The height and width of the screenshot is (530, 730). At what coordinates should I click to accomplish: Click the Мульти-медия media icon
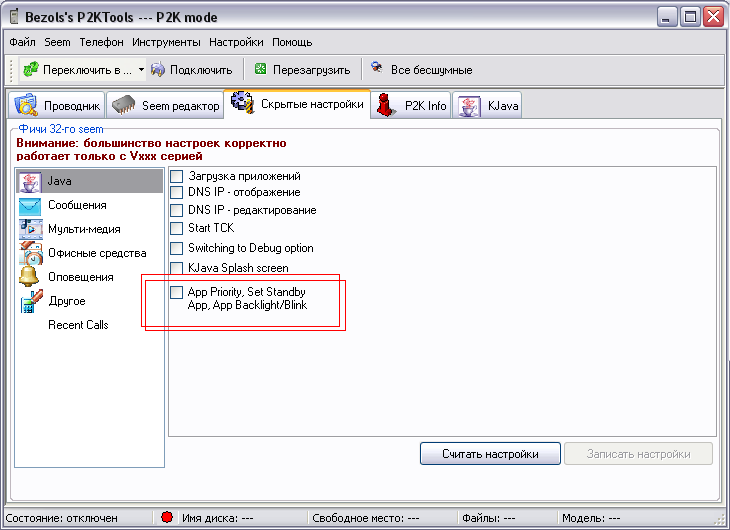click(x=31, y=229)
